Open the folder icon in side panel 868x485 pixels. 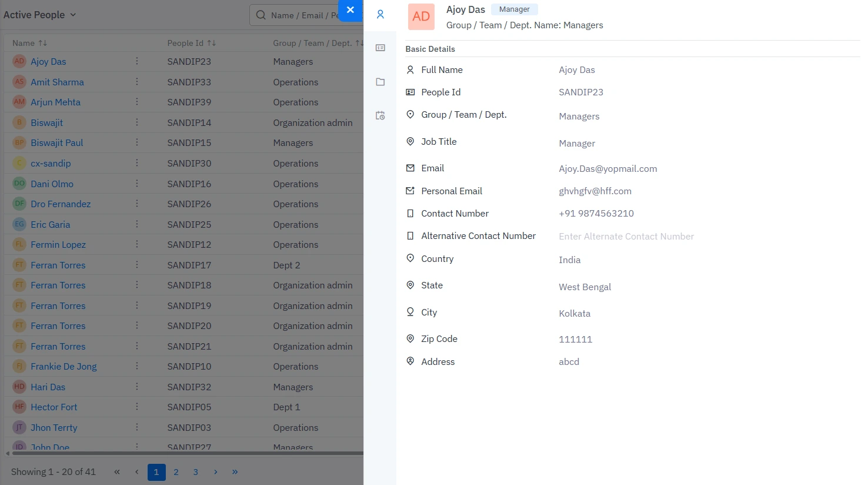(380, 82)
